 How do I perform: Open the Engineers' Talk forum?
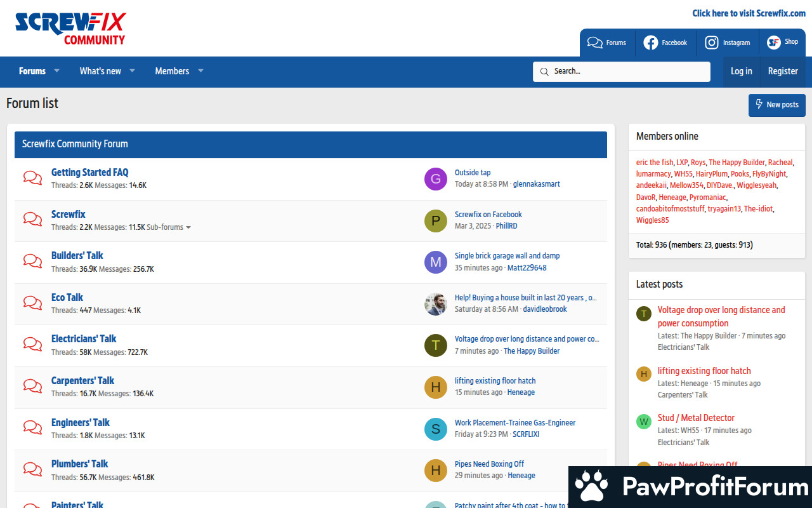pyautogui.click(x=81, y=423)
